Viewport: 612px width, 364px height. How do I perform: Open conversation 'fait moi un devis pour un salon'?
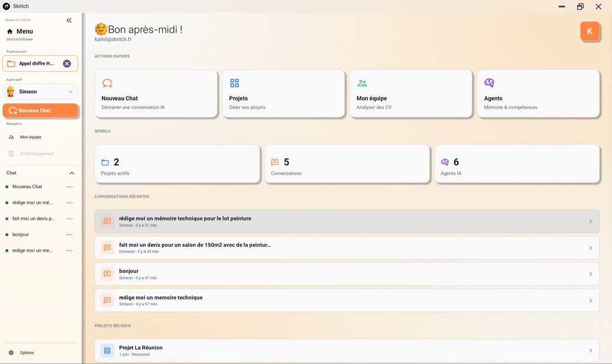[x=347, y=248]
